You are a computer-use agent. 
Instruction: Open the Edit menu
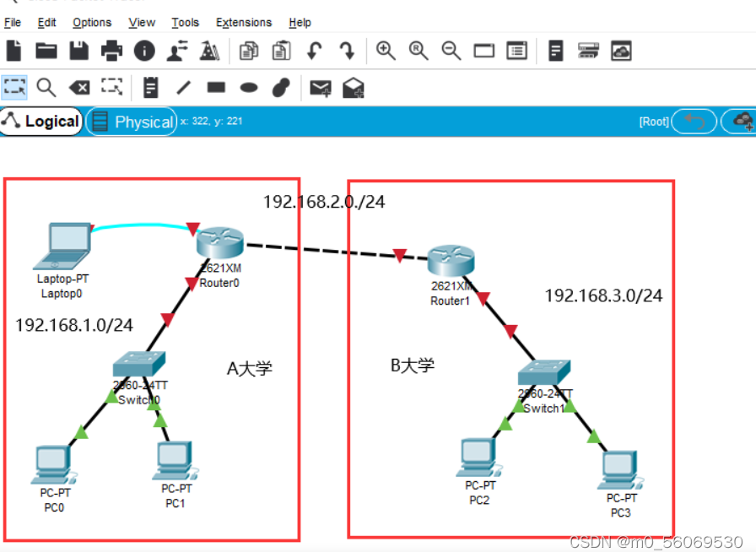pos(46,23)
